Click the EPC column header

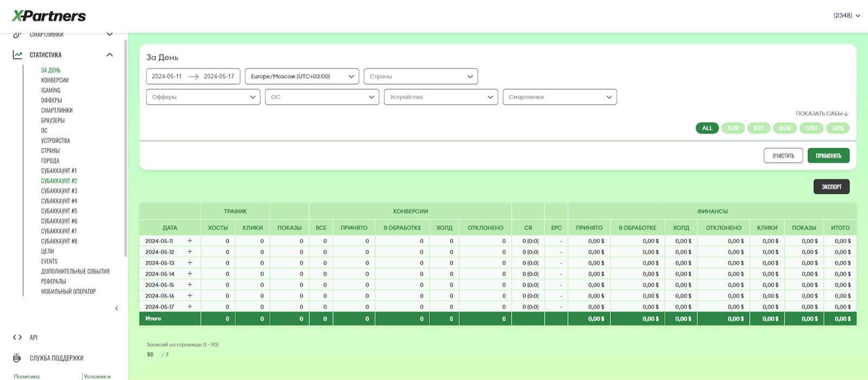(x=557, y=227)
